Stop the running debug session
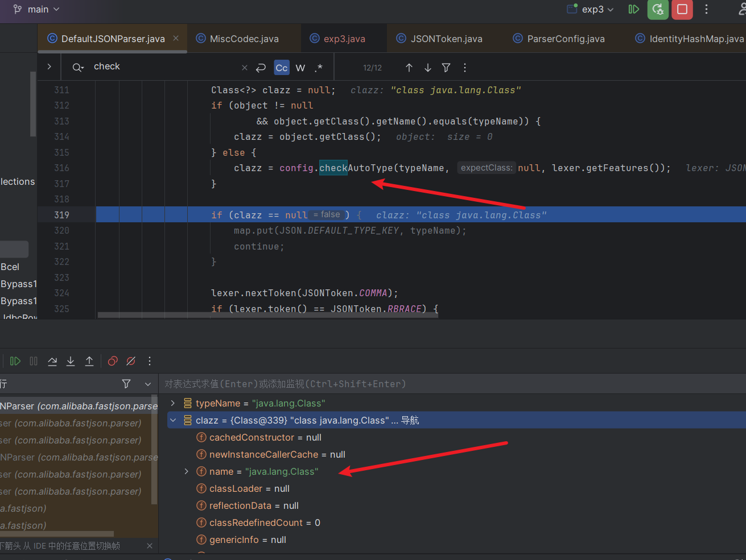This screenshot has width=746, height=560. coord(682,9)
